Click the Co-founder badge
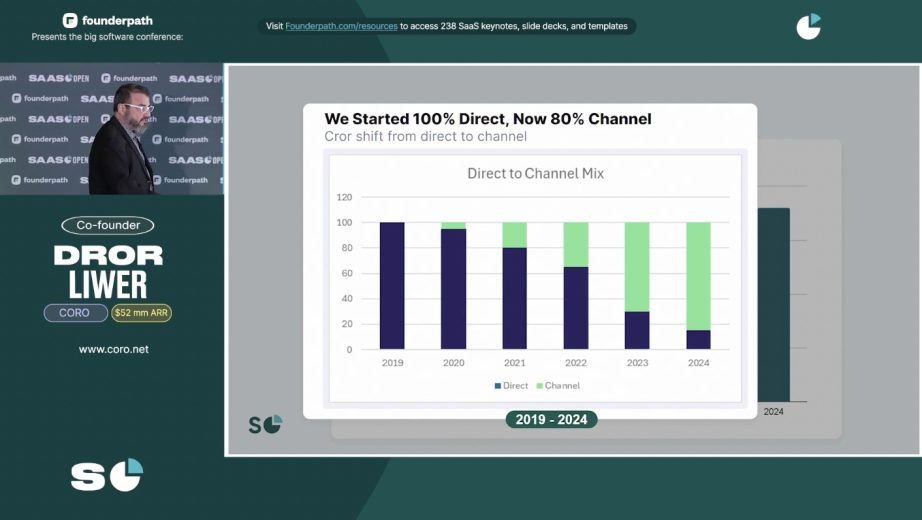922x520 pixels. click(108, 225)
